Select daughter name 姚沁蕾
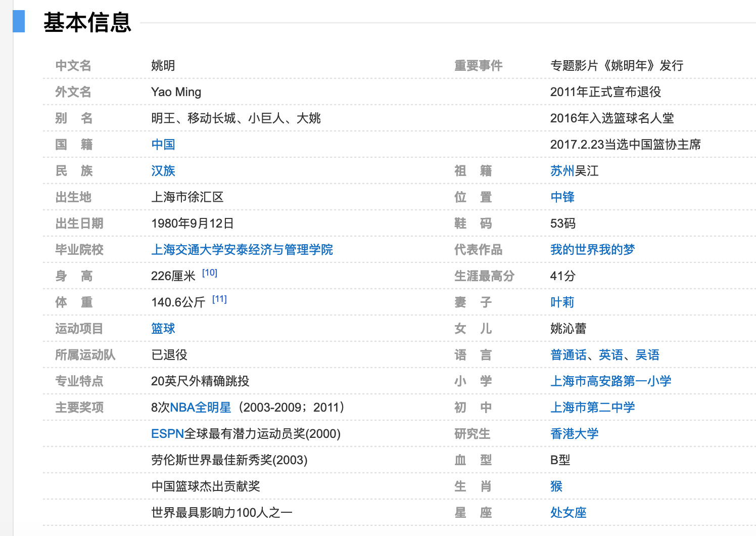 (569, 329)
